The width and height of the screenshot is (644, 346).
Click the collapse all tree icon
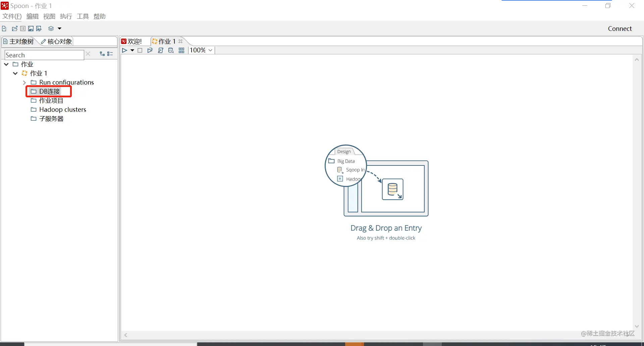point(110,54)
